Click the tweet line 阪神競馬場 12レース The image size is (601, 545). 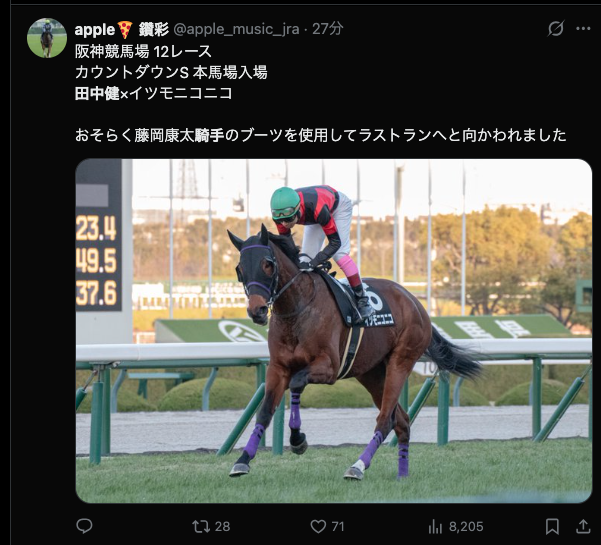pos(143,51)
